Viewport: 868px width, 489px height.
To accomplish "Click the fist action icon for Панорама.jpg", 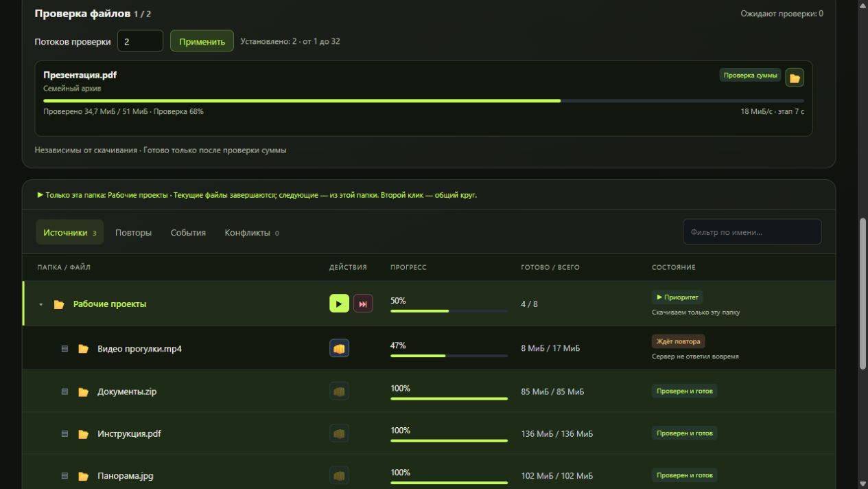I will pos(339,475).
